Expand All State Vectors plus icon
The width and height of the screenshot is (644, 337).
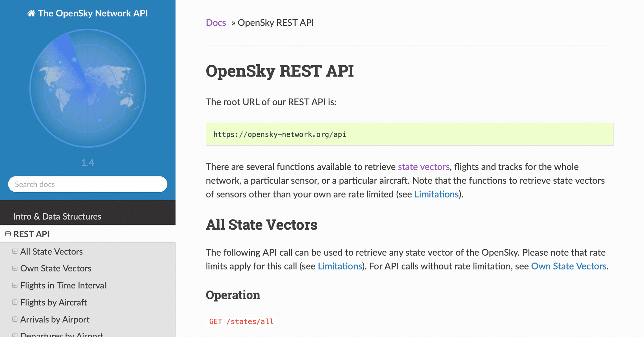(15, 251)
